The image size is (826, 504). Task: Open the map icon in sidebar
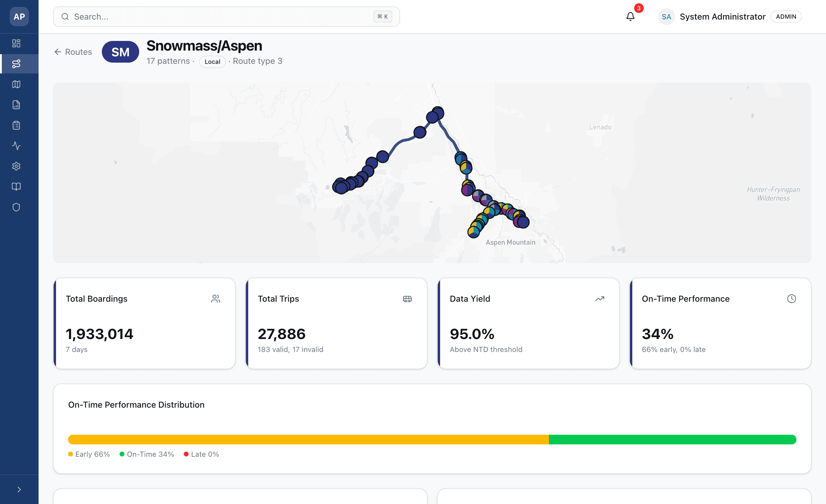pyautogui.click(x=16, y=84)
